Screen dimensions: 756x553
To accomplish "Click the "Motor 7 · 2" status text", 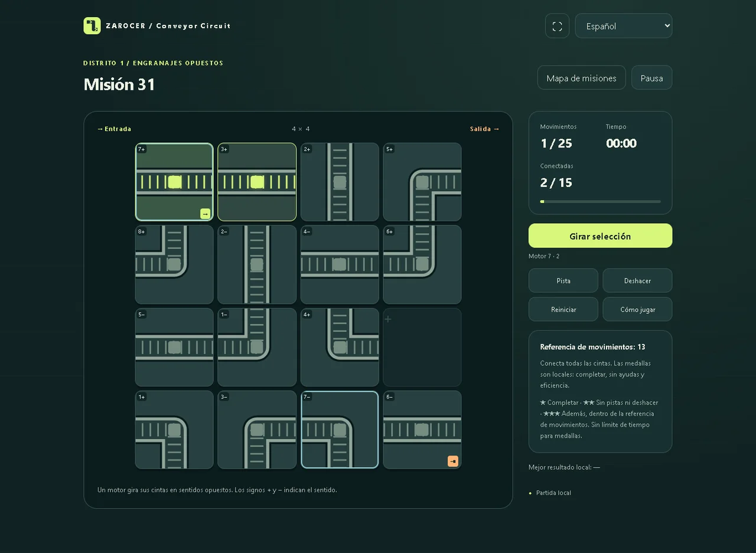I will [544, 256].
